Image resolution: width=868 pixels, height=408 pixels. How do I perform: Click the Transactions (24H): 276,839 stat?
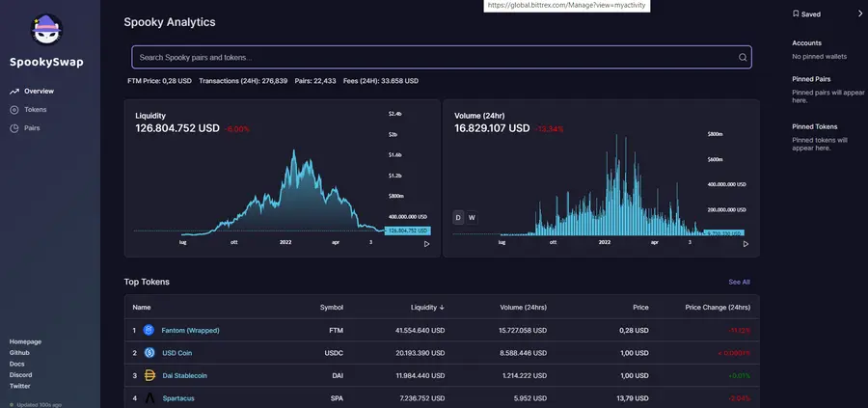click(243, 81)
